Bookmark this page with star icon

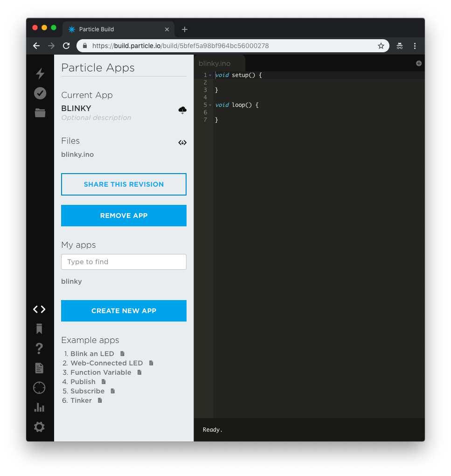tap(381, 46)
